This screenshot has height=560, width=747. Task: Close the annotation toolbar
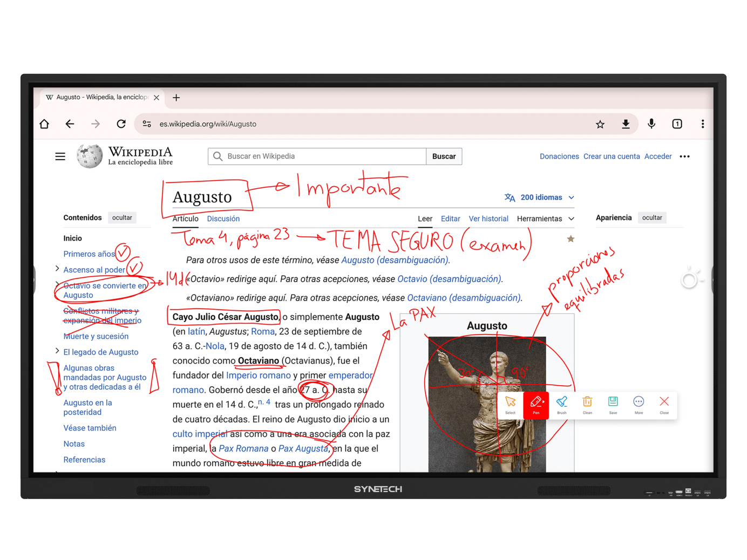[x=664, y=405]
